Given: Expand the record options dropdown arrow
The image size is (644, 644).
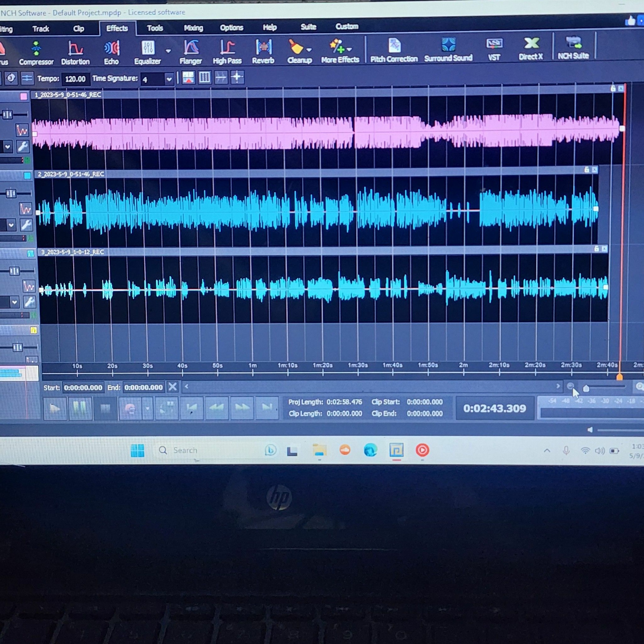Looking at the screenshot, I should pyautogui.click(x=147, y=408).
